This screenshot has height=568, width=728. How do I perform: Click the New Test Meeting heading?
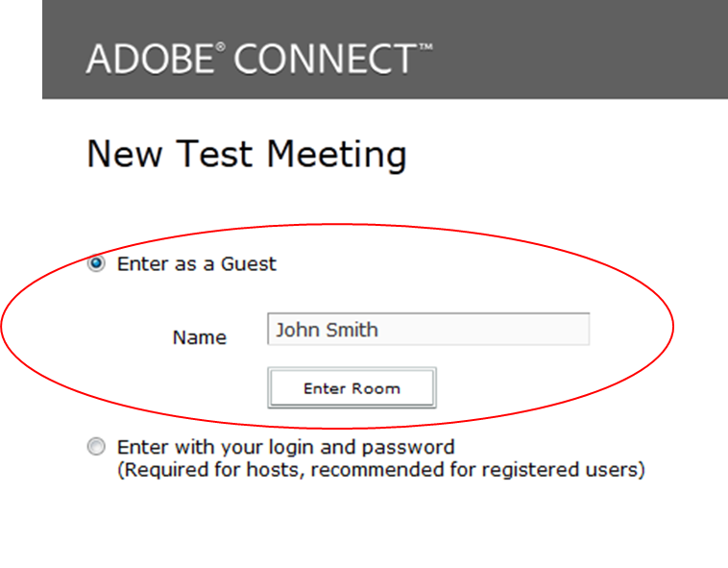coord(247,155)
